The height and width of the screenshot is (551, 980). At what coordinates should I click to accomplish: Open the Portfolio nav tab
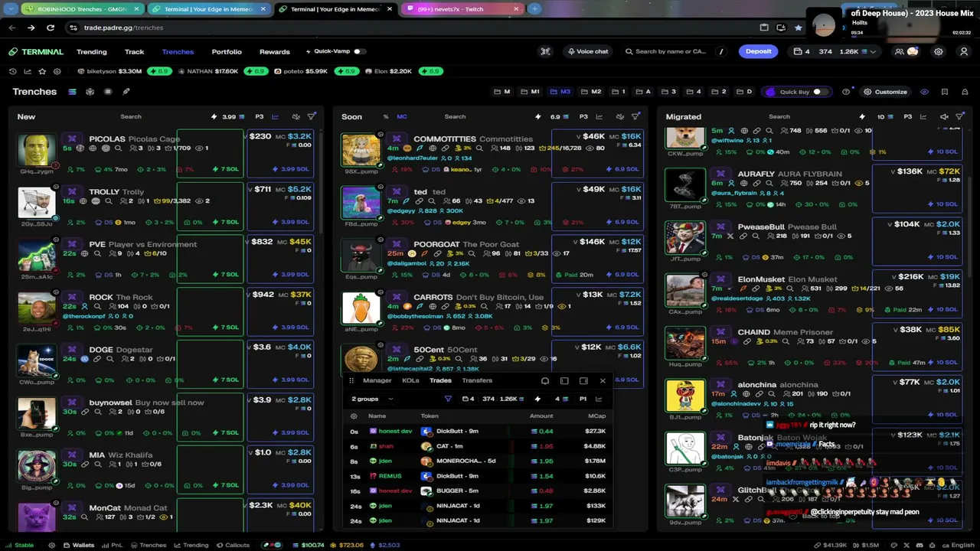[x=227, y=51]
